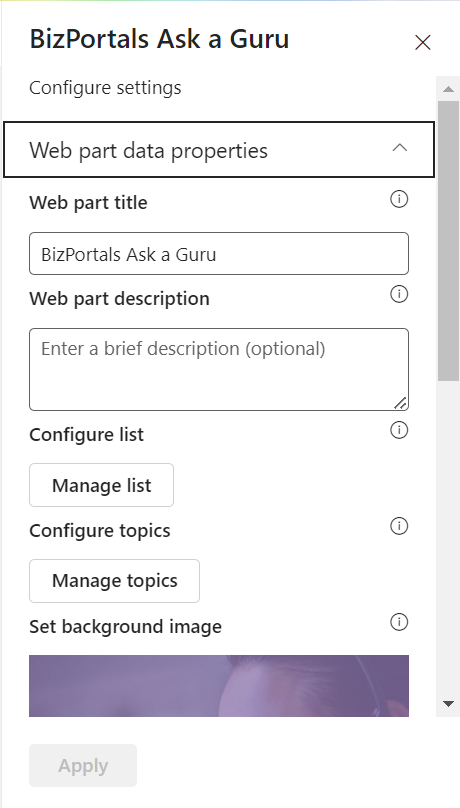Viewport: 460px width, 808px height.
Task: Click the Web part title text field
Action: point(219,254)
